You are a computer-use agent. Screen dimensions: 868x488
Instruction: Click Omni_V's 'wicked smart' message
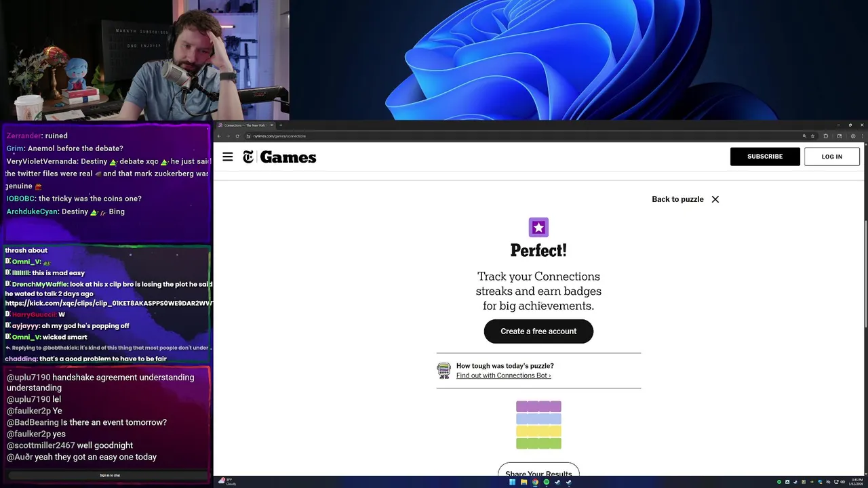pyautogui.click(x=46, y=337)
